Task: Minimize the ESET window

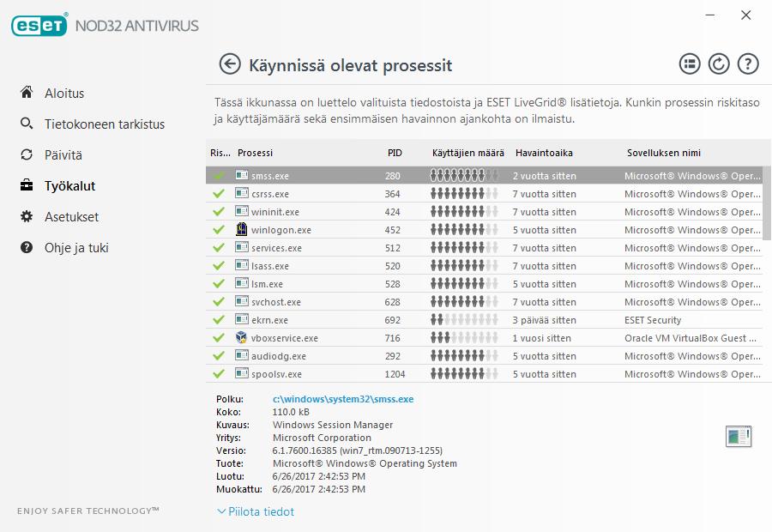Action: coord(710,15)
